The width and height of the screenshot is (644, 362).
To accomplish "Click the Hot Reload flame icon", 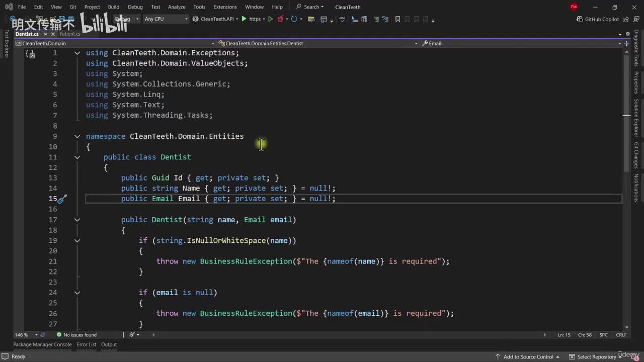I will pyautogui.click(x=280, y=19).
